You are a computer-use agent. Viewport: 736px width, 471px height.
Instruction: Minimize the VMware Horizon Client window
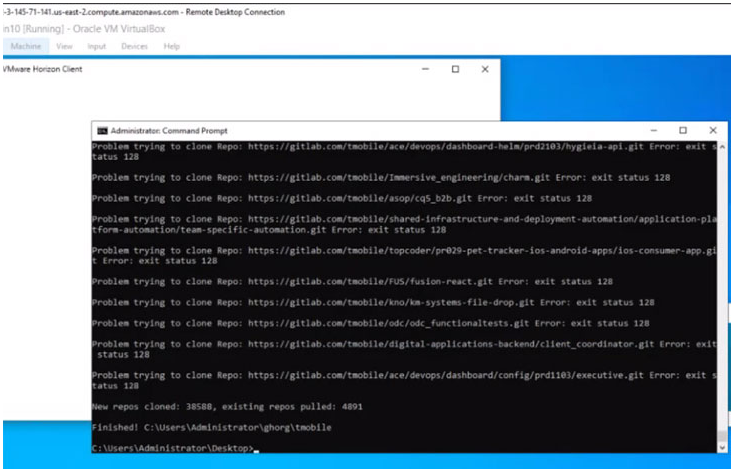pyautogui.click(x=426, y=69)
